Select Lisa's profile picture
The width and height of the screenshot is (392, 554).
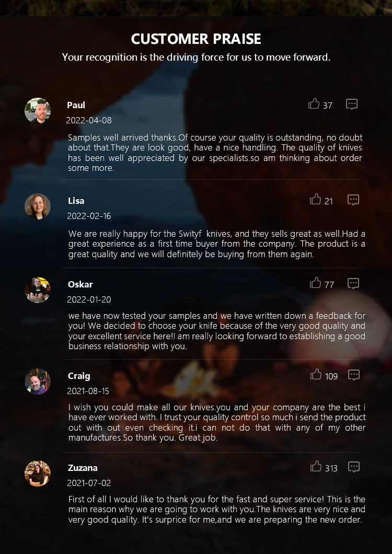coord(38,206)
